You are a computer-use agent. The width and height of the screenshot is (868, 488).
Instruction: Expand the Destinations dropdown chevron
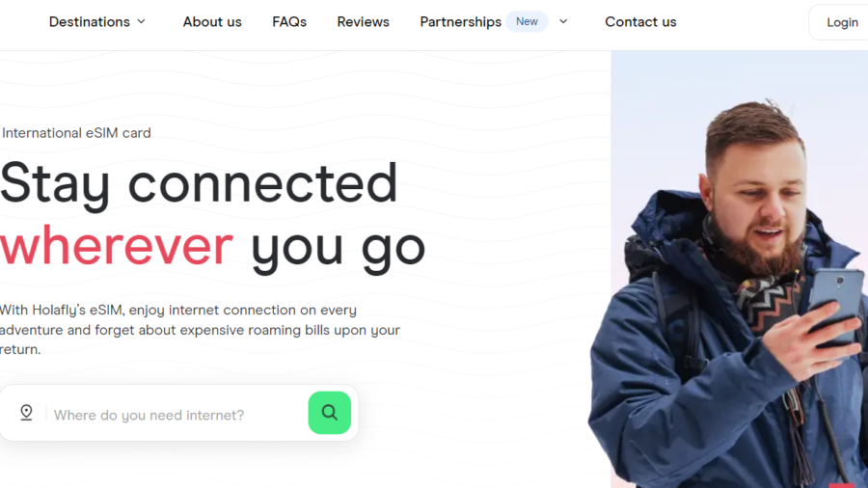pos(141,21)
